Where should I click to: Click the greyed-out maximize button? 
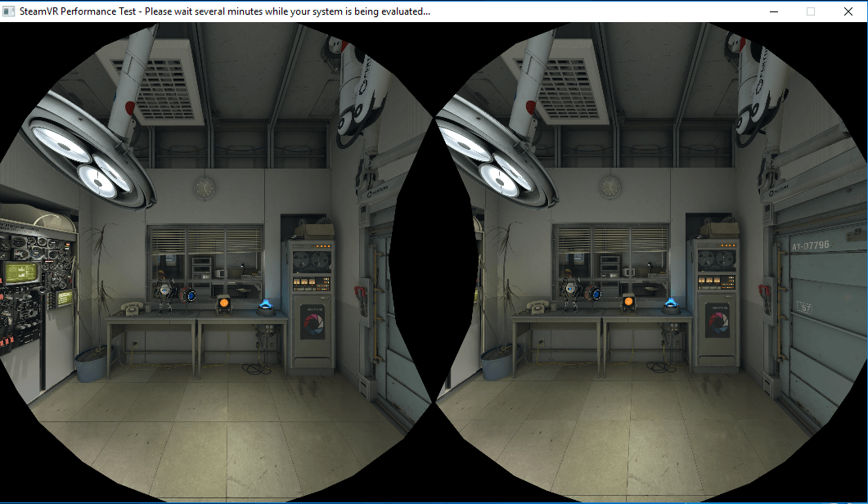click(x=811, y=11)
